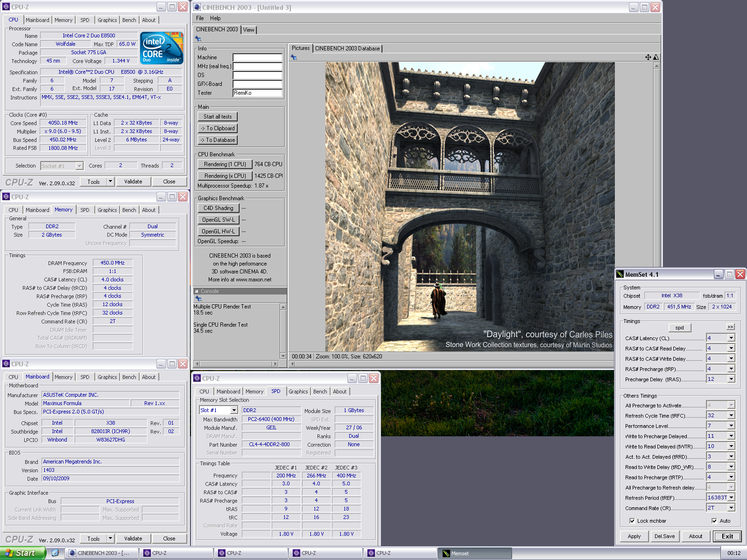Click the Internet Explorer quick launch icon

click(x=55, y=553)
